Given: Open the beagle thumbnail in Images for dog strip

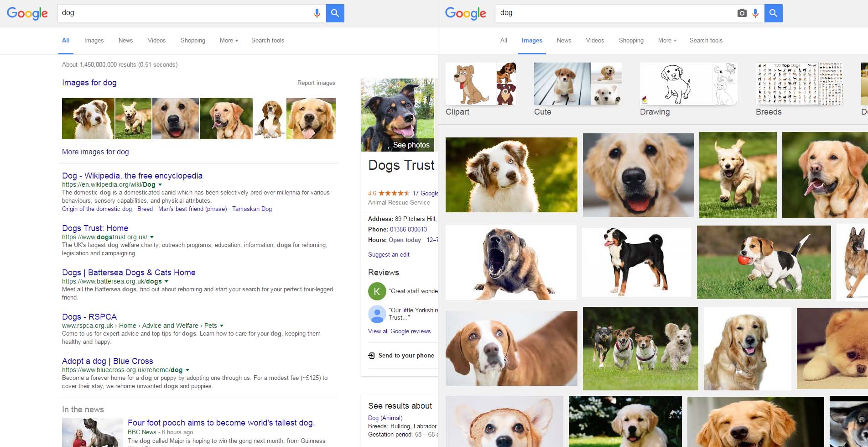Looking at the screenshot, I should (270, 119).
